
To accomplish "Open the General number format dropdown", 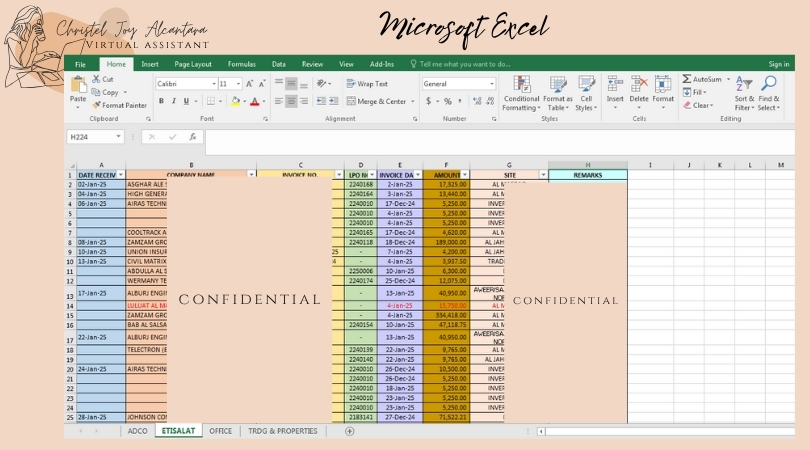I will (x=491, y=84).
